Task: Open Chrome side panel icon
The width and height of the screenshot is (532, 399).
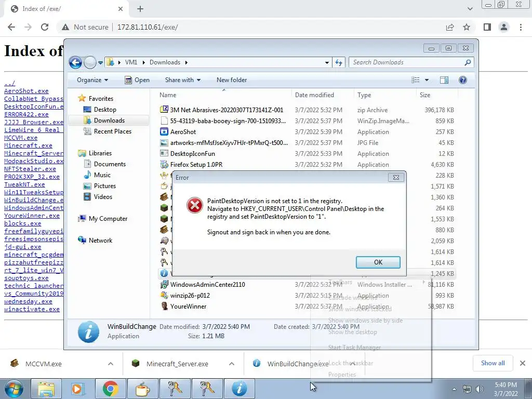Action: point(487,27)
